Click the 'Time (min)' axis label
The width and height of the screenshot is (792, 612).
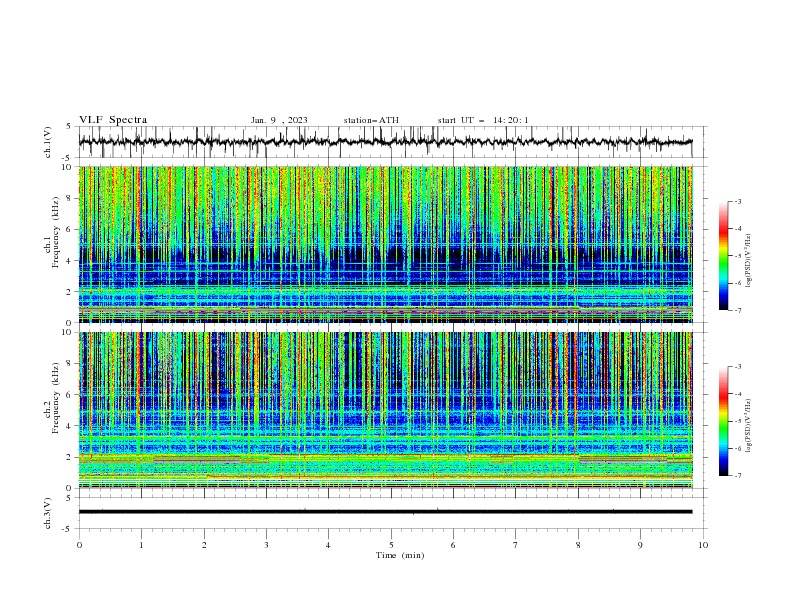[400, 555]
